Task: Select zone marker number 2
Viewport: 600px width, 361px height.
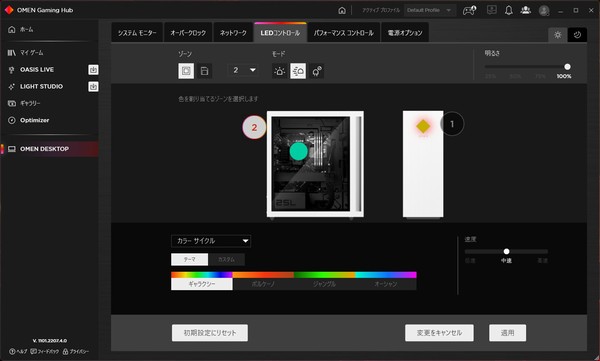Action: click(x=254, y=127)
